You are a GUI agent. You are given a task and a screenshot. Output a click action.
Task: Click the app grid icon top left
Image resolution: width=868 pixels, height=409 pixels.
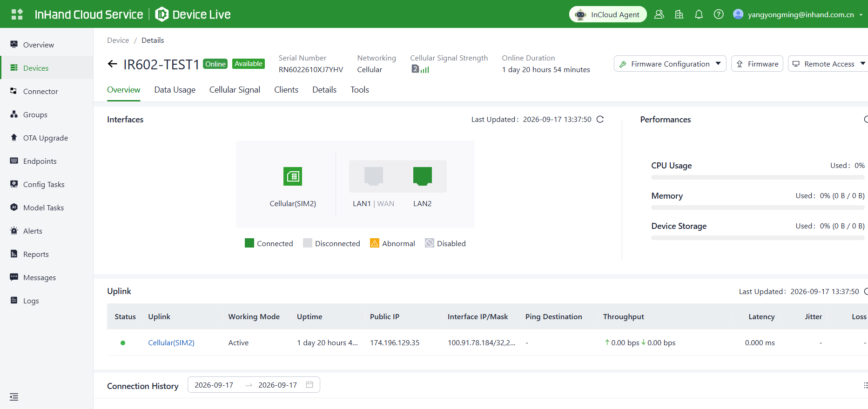click(x=17, y=14)
